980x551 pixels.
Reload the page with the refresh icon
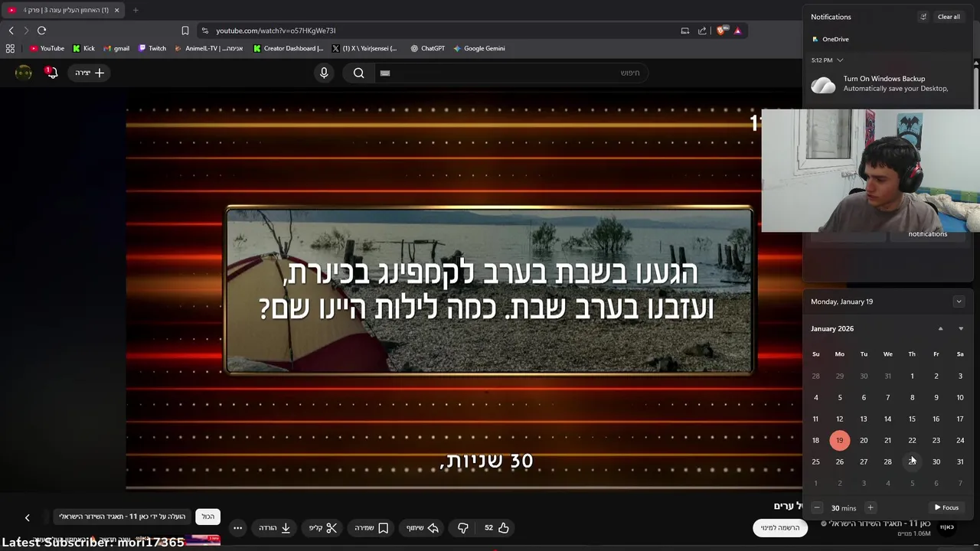tap(41, 31)
